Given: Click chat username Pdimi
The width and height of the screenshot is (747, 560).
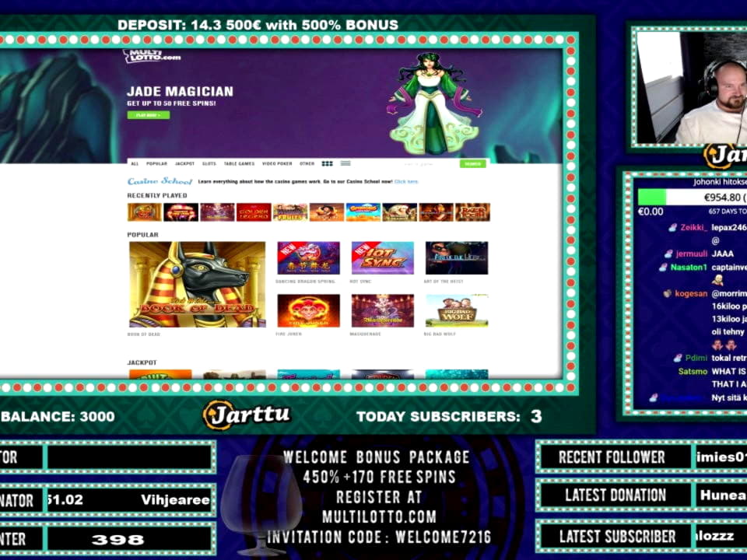Looking at the screenshot, I should (696, 358).
